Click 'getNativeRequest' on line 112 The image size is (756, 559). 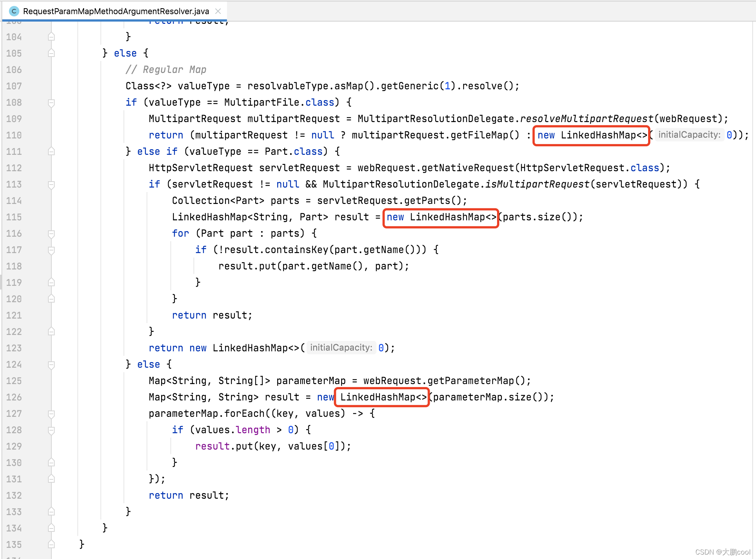468,168
